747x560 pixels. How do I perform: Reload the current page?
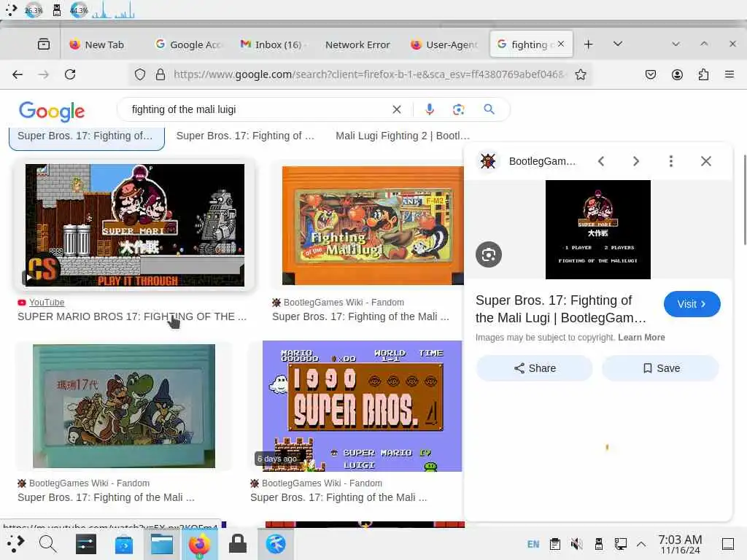click(70, 74)
